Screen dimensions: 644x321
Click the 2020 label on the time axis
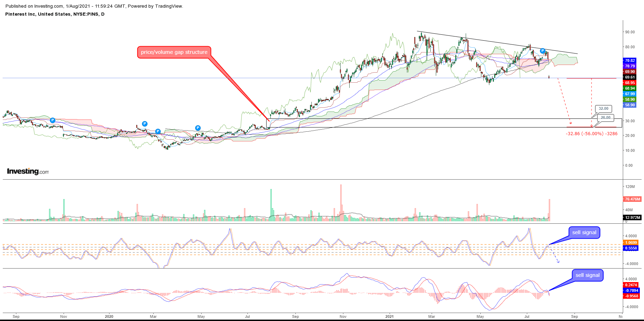109,316
